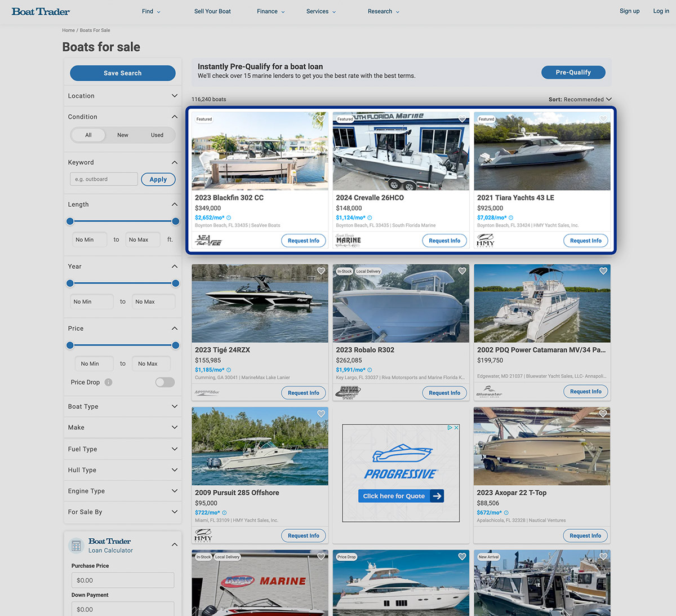Image resolution: width=676 pixels, height=616 pixels.
Task: Open the 2023 Tigé 24RZX boat photo
Action: coord(260,303)
